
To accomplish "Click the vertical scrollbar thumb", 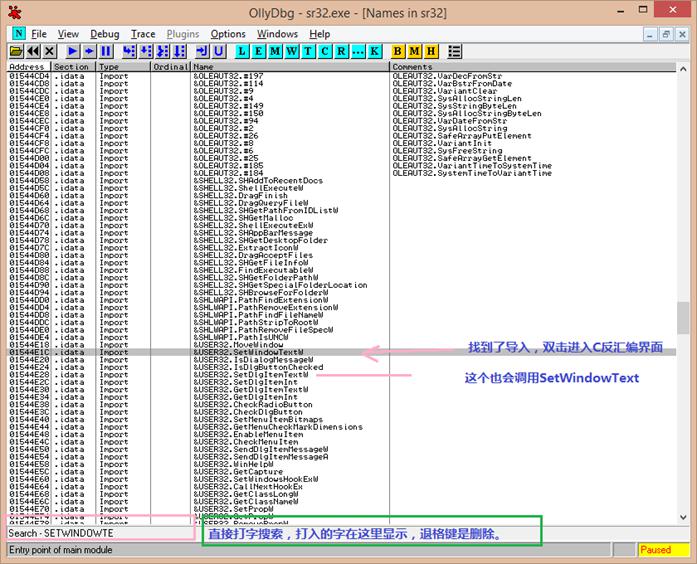I will (x=683, y=318).
